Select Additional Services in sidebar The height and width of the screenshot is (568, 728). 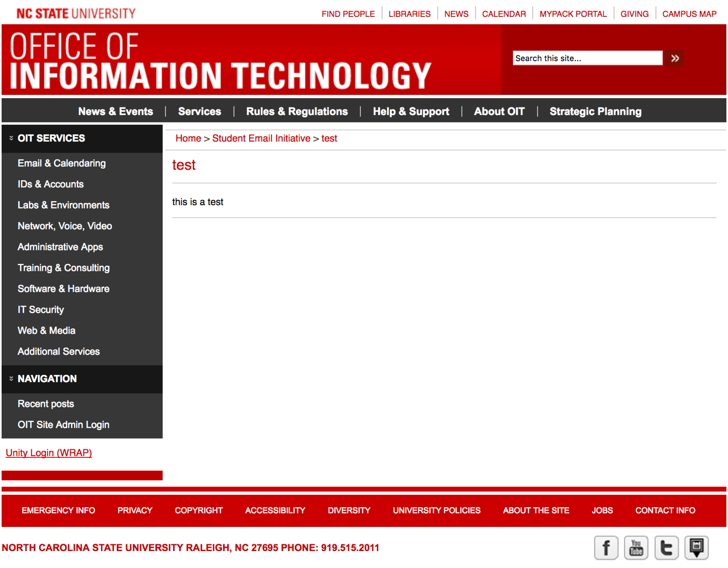coord(59,351)
